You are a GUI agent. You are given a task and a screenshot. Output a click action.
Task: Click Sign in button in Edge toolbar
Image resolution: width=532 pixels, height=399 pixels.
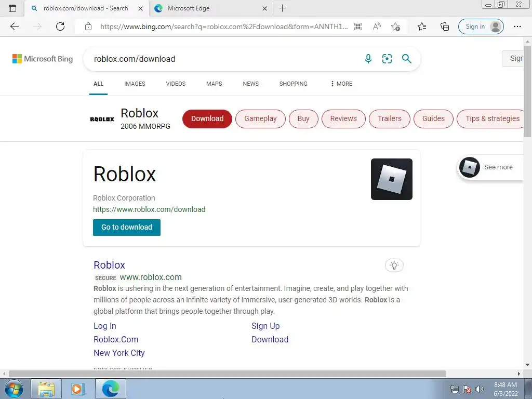tap(481, 26)
